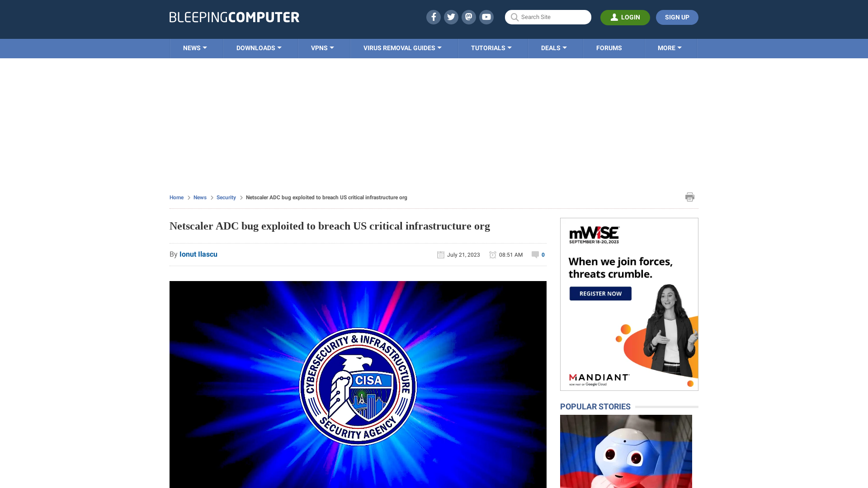Click the SIGN UP button
The width and height of the screenshot is (868, 488).
(677, 17)
